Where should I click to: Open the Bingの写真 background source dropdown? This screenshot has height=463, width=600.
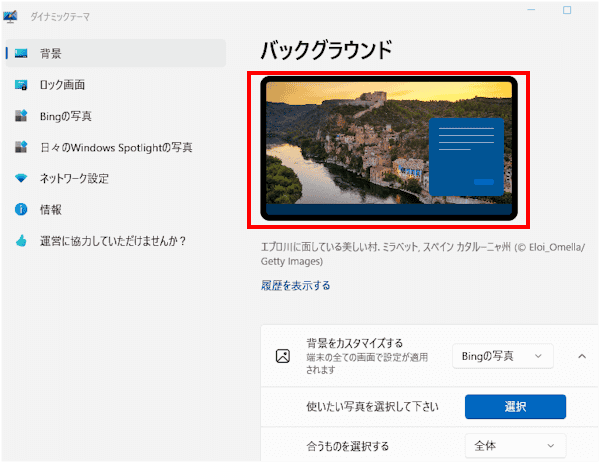[503, 356]
